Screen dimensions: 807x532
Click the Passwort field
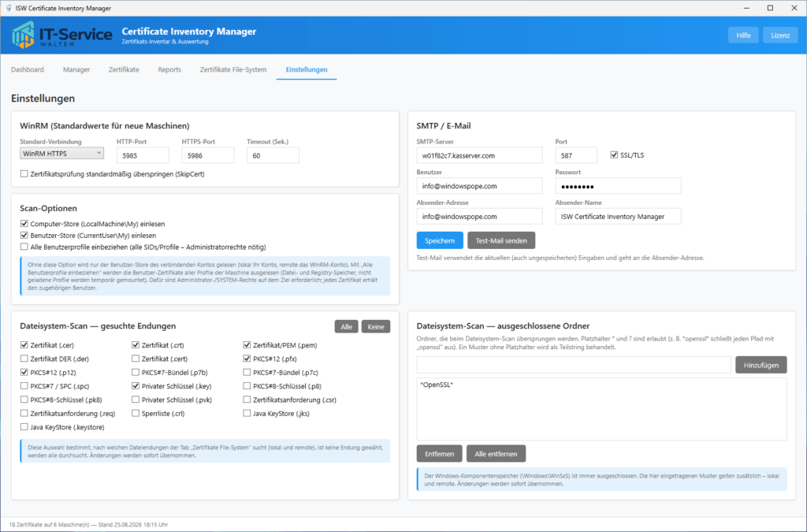tap(618, 186)
